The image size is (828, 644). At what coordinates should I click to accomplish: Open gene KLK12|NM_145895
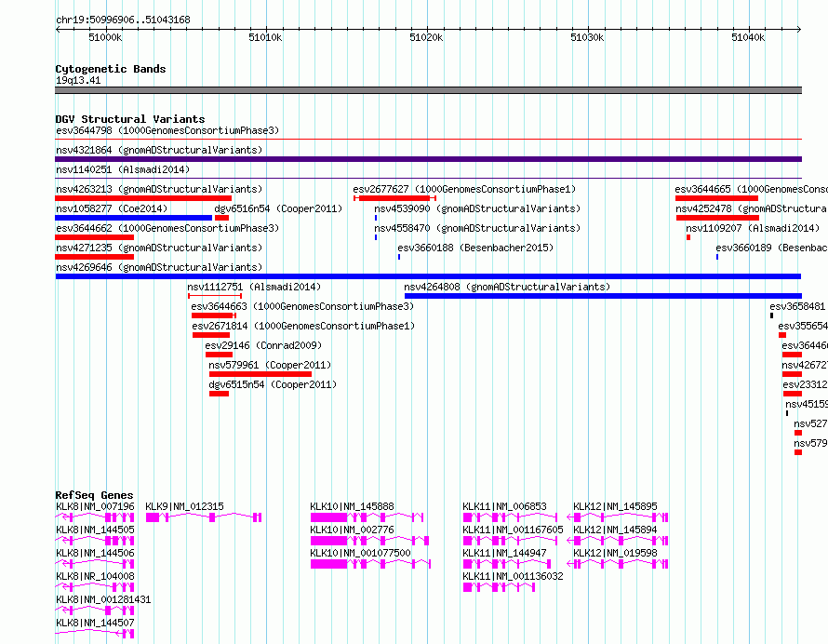(615, 506)
